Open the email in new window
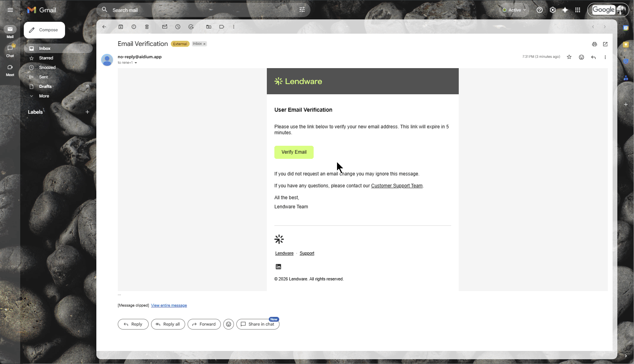The width and height of the screenshot is (634, 364). (605, 44)
